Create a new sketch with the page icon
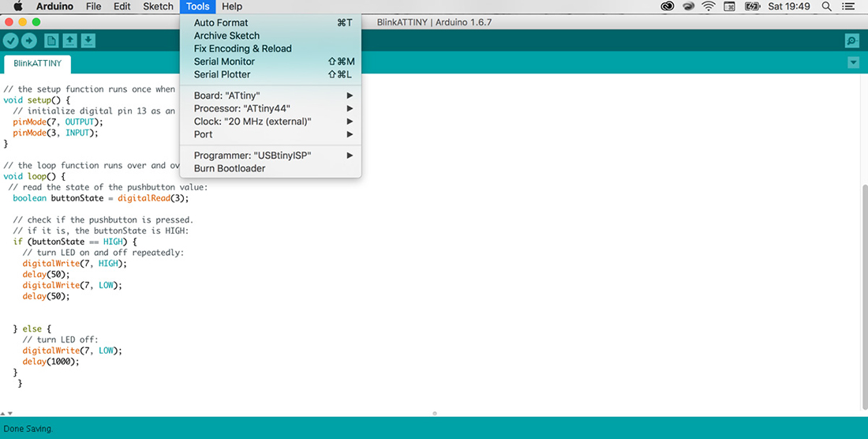 51,40
